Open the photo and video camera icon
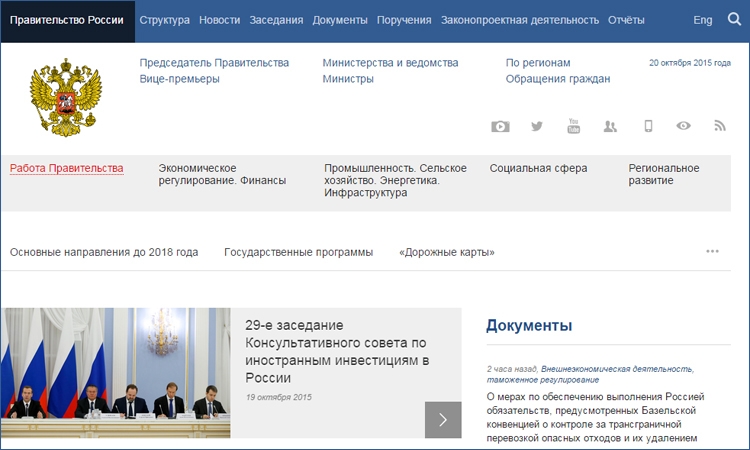Image resolution: width=750 pixels, height=450 pixels. (x=500, y=126)
